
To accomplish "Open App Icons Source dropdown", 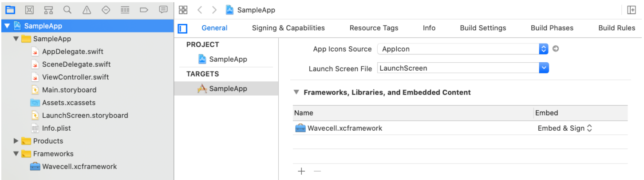I will (x=544, y=49).
